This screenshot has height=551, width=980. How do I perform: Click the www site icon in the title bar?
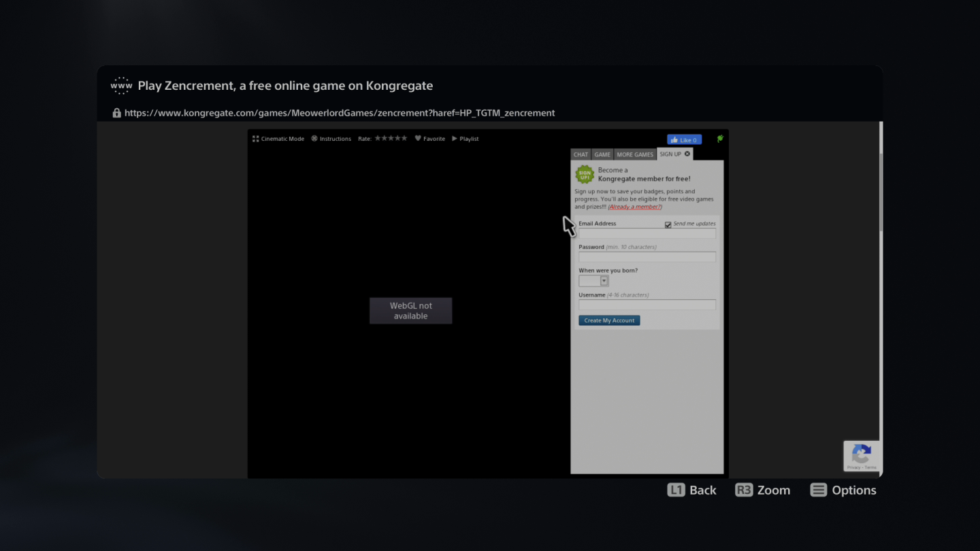pos(120,85)
